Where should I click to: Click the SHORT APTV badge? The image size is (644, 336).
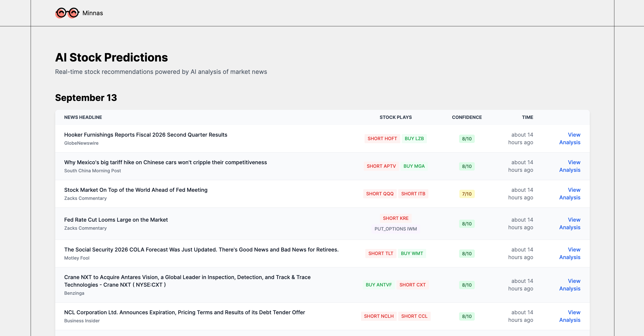click(381, 166)
